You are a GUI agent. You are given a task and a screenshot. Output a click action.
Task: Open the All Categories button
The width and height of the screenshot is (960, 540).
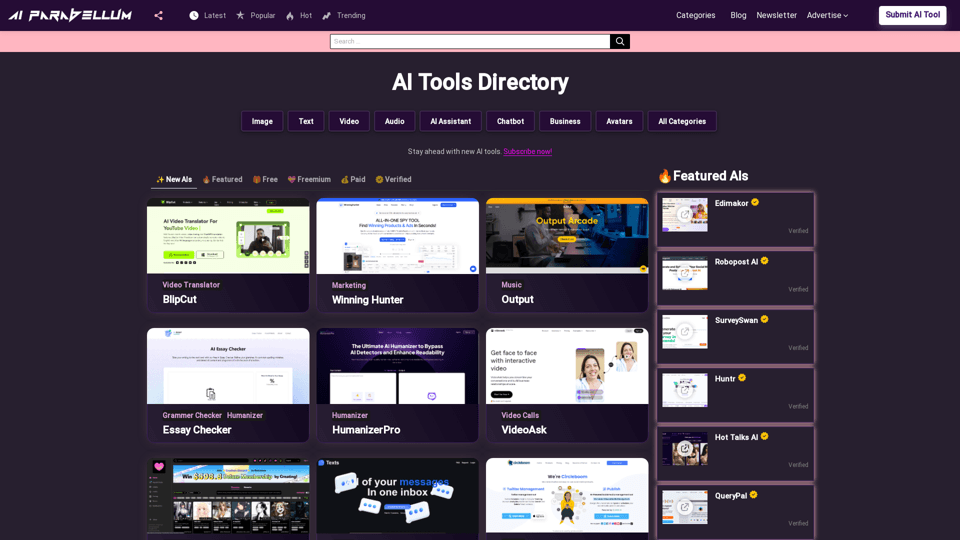pyautogui.click(x=682, y=121)
